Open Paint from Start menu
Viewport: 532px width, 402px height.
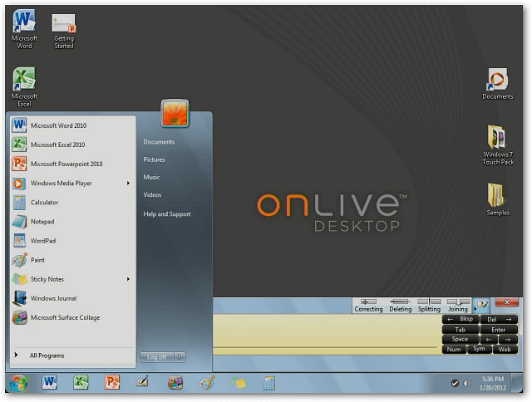(73, 260)
